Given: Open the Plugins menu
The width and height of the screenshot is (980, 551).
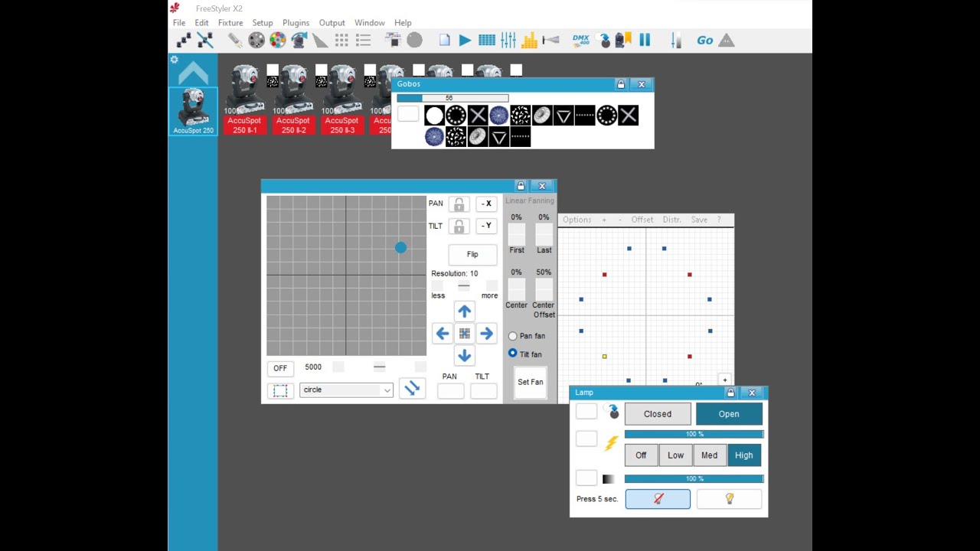Looking at the screenshot, I should [x=296, y=23].
